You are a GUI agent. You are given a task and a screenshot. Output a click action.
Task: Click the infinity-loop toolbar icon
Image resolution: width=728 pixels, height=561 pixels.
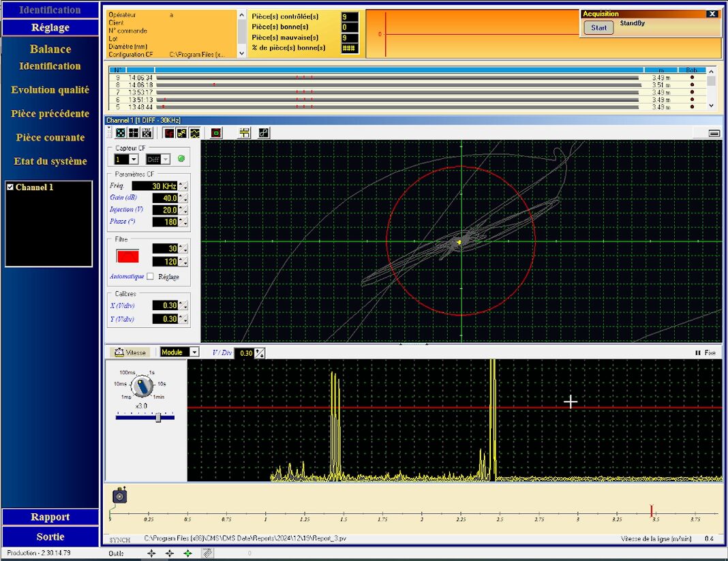tap(263, 133)
